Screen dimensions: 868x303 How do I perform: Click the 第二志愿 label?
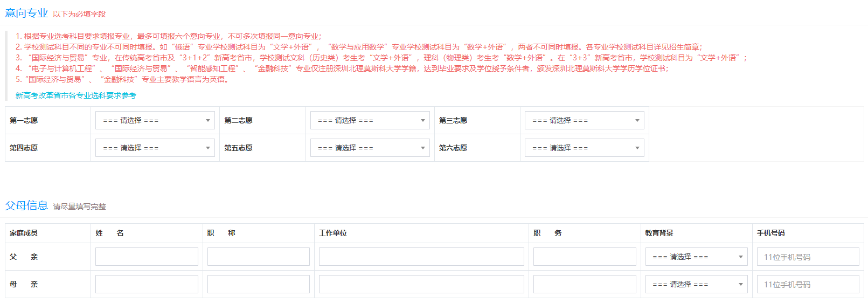click(x=238, y=120)
